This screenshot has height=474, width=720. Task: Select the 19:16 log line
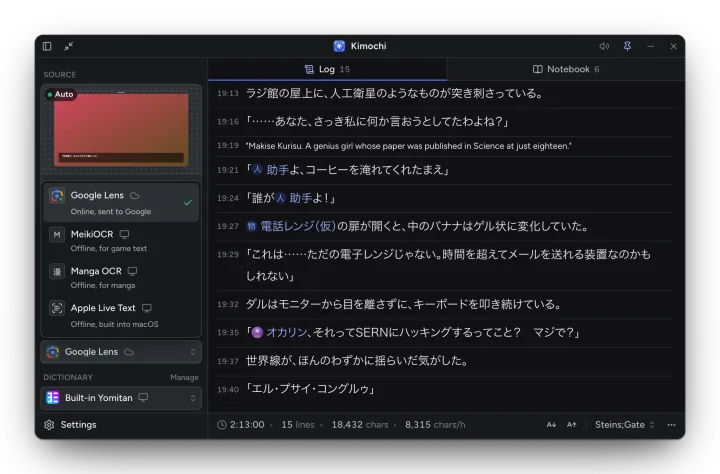[445, 122]
